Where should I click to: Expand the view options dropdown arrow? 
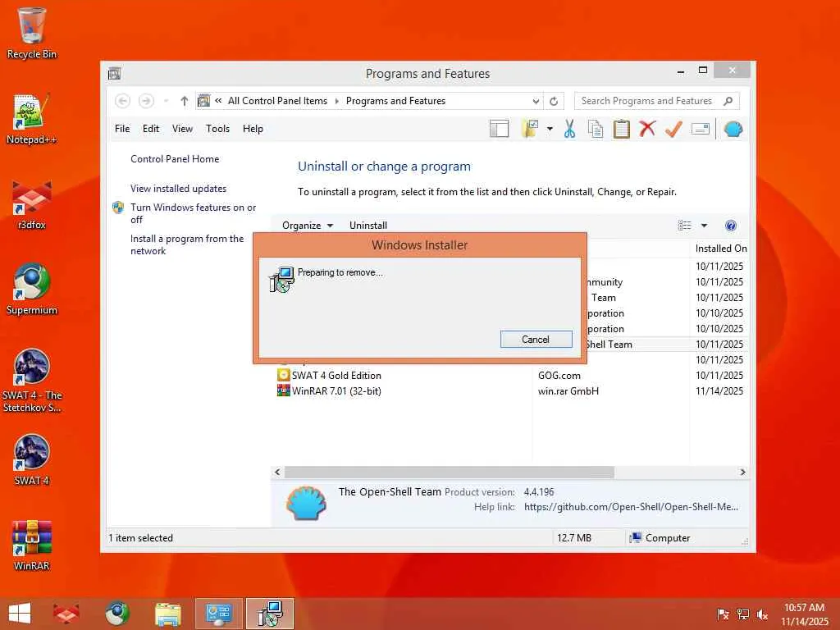tap(704, 226)
